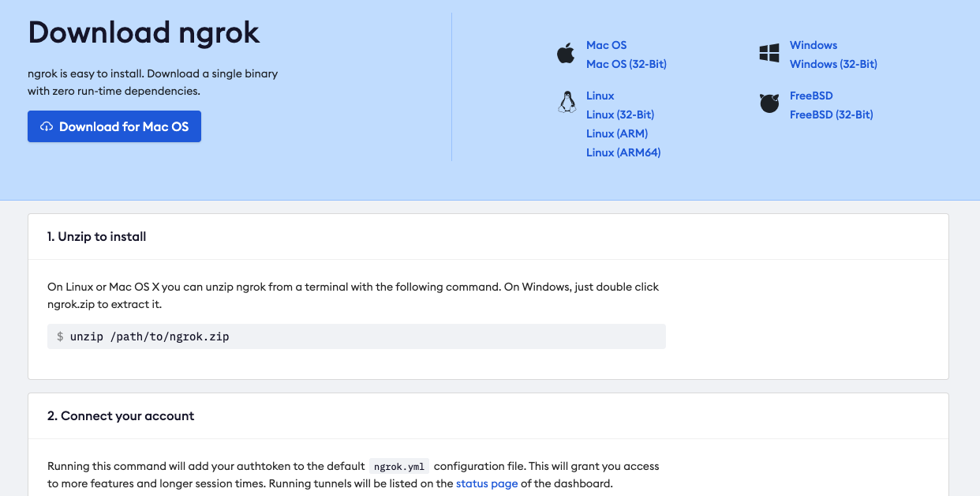Follow the status page link
This screenshot has height=496, width=980.
coord(487,483)
